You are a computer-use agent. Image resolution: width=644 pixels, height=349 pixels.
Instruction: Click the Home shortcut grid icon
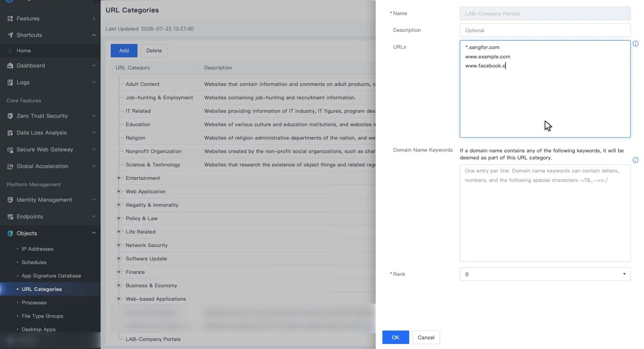[x=10, y=51]
